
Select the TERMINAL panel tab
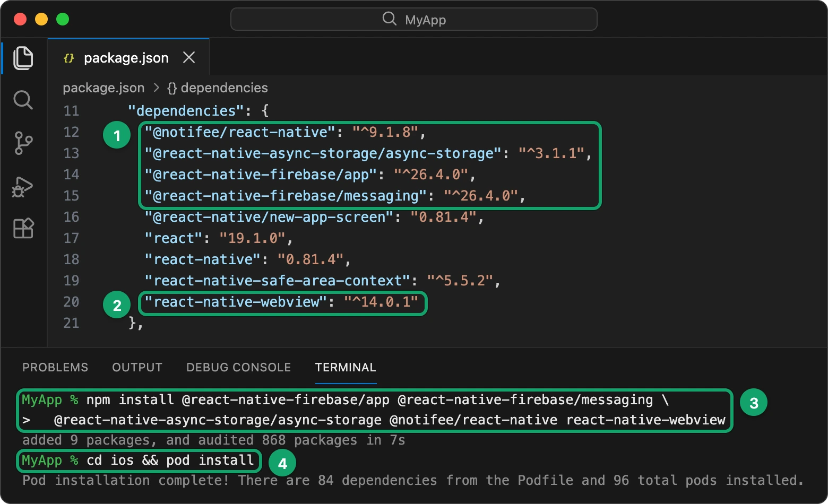(x=346, y=367)
